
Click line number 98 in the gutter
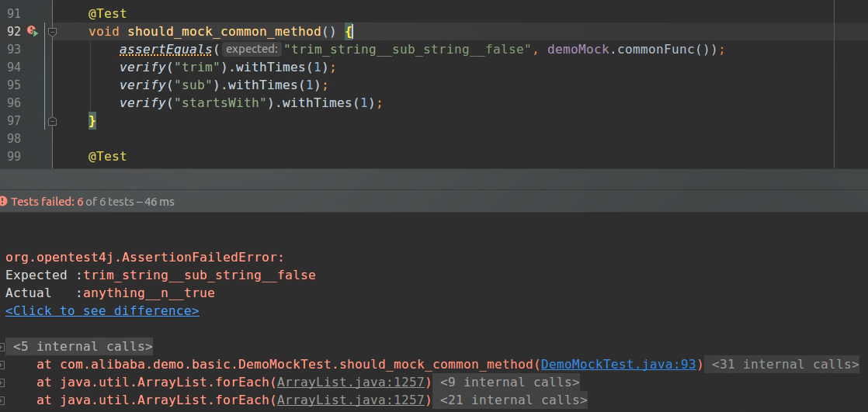pyautogui.click(x=14, y=139)
